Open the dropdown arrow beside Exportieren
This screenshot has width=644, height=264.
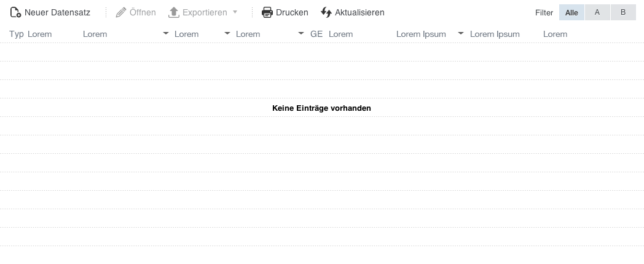pos(235,12)
